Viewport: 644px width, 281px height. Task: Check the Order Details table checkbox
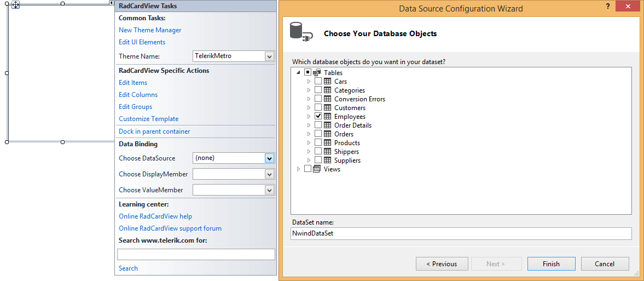318,125
